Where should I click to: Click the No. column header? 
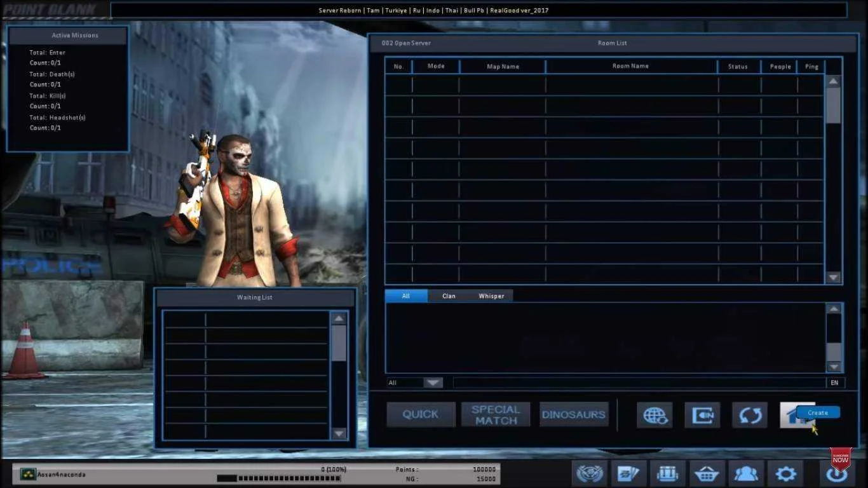[398, 66]
